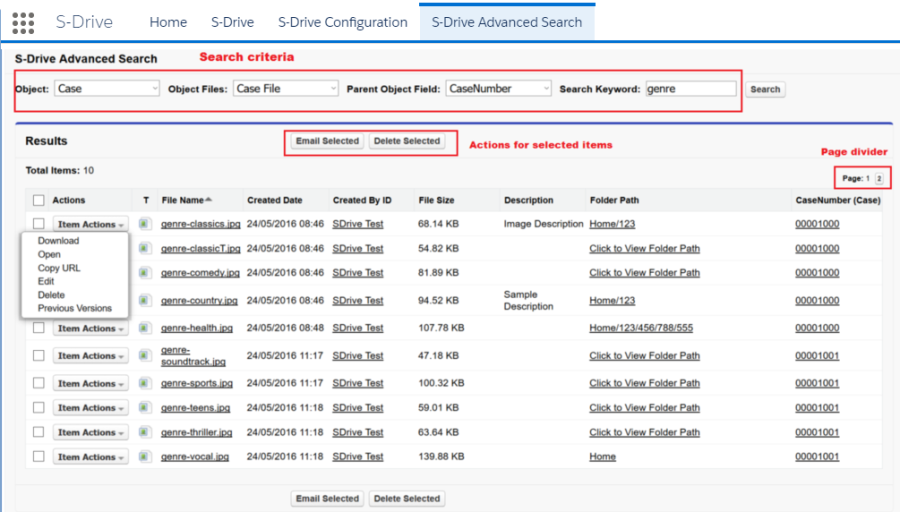Switch to S-Drive Configuration tab
900x512 pixels.
coord(342,22)
